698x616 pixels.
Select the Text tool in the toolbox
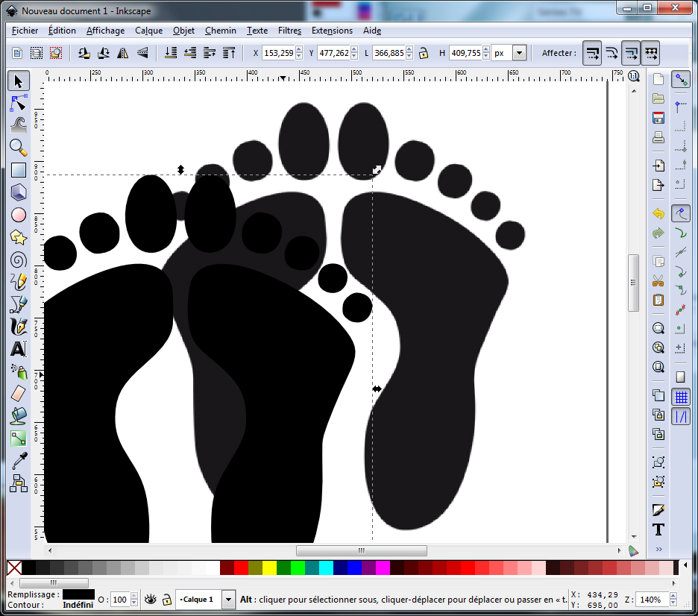point(19,349)
